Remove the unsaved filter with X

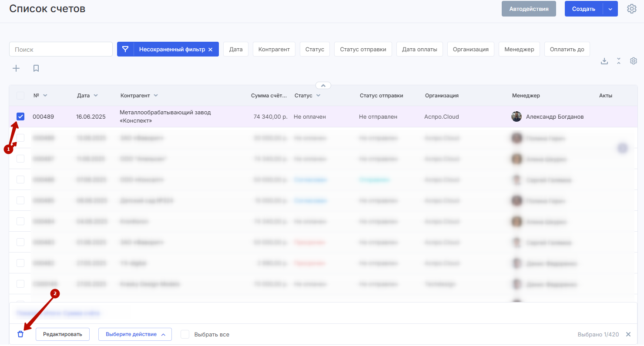pyautogui.click(x=210, y=50)
